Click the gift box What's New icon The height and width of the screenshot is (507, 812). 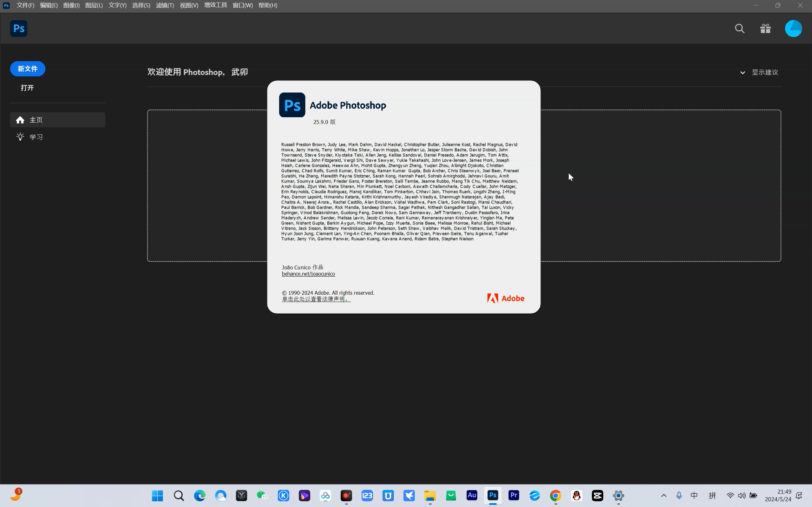(x=765, y=29)
